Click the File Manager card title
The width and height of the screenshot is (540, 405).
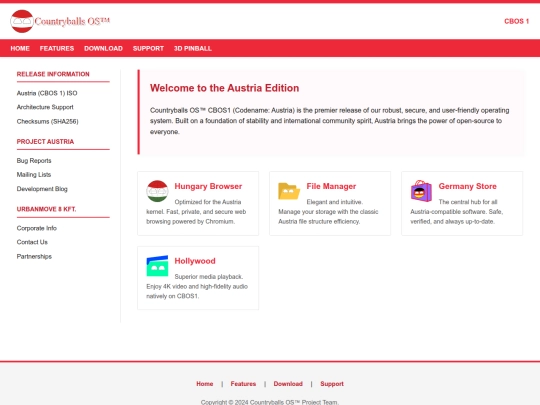331,186
